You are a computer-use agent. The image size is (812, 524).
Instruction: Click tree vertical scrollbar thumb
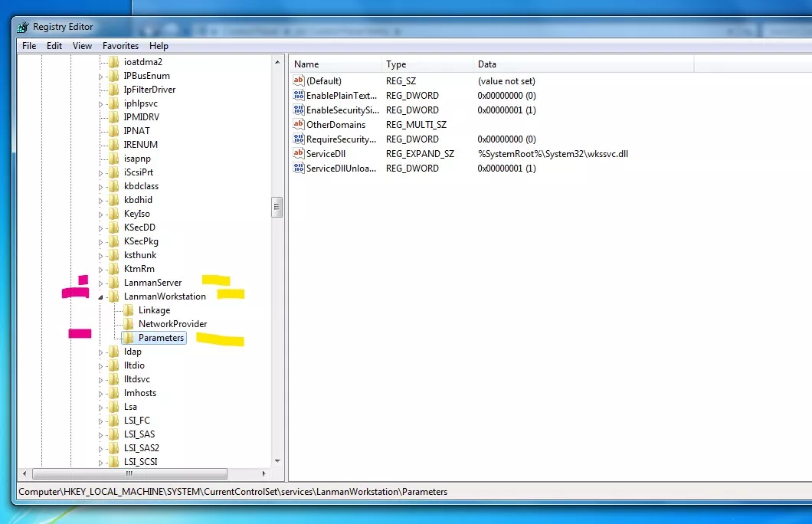pos(277,207)
